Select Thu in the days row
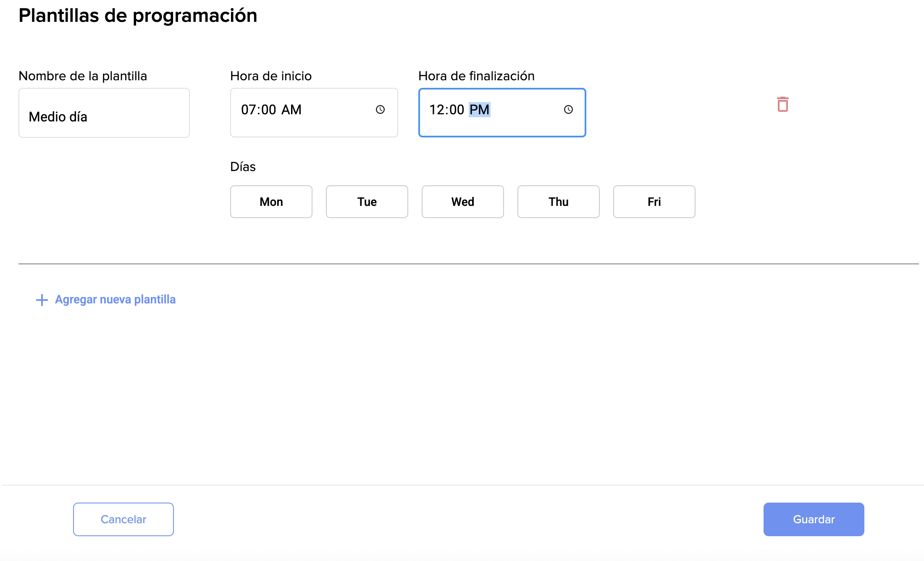The width and height of the screenshot is (924, 561). click(x=558, y=202)
